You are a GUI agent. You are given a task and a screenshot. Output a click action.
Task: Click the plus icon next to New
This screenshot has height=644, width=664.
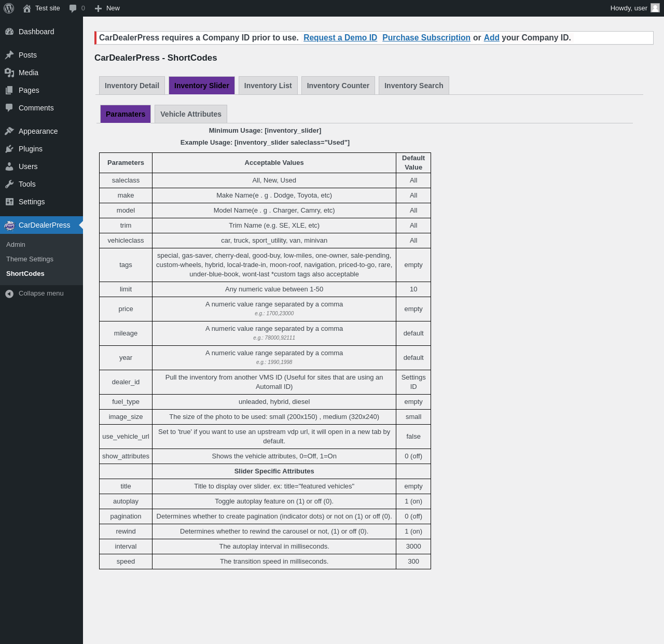point(98,8)
